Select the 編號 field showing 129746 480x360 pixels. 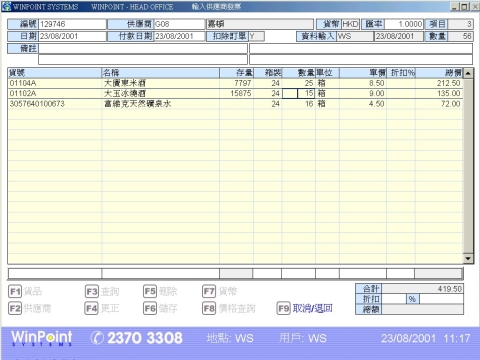click(72, 24)
